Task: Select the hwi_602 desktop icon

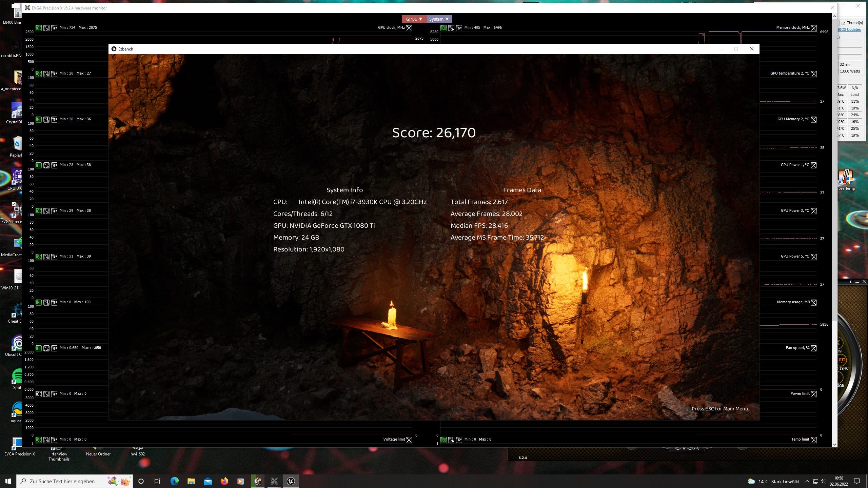Action: tap(138, 451)
